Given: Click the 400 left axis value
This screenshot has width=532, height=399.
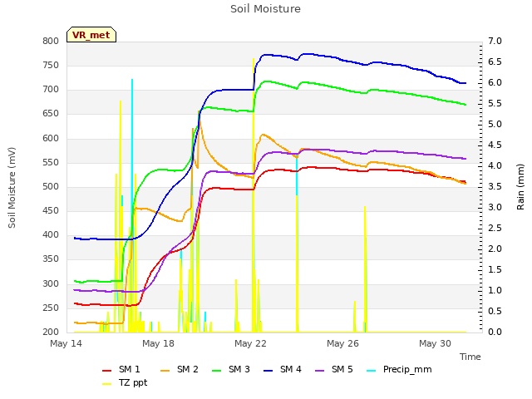Looking at the screenshot, I should pyautogui.click(x=51, y=234).
